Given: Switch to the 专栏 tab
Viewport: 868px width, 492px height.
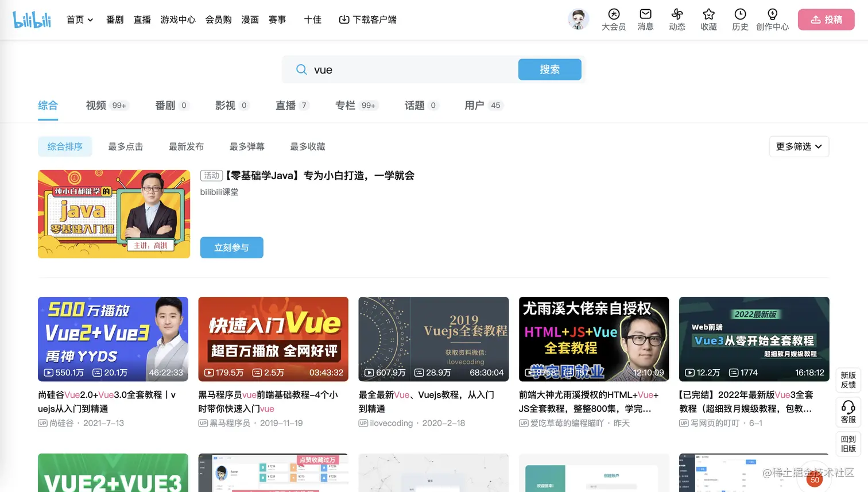Looking at the screenshot, I should (356, 105).
